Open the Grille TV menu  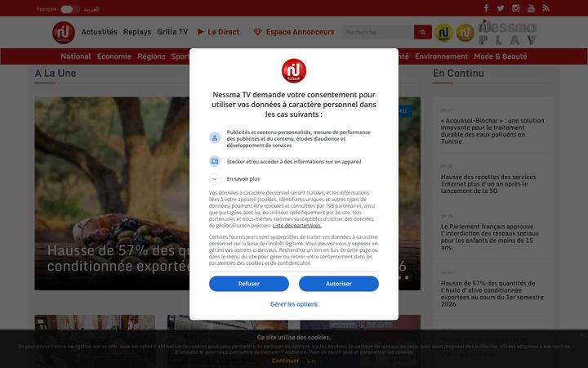(x=172, y=32)
